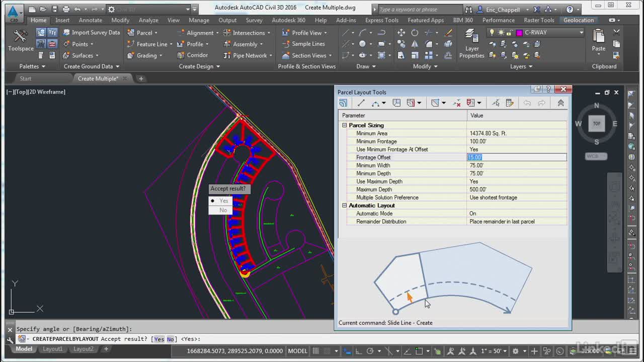Click the ViewCube TOP face
The width and height of the screenshot is (644, 362).
pos(597,123)
